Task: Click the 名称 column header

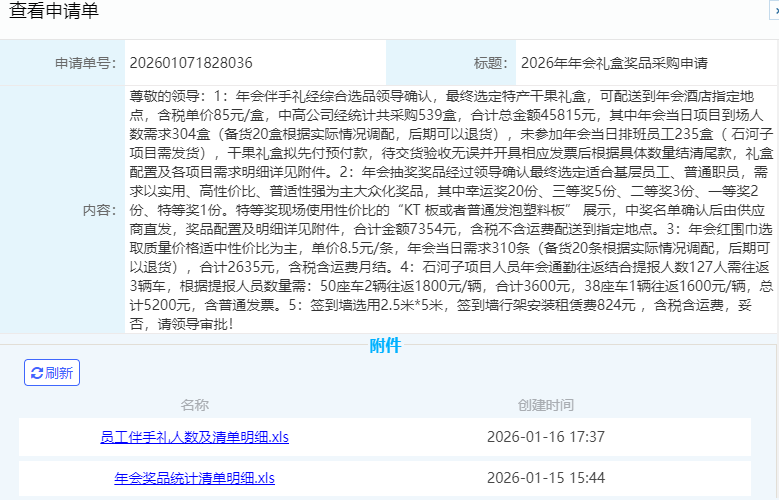Action: click(x=195, y=405)
